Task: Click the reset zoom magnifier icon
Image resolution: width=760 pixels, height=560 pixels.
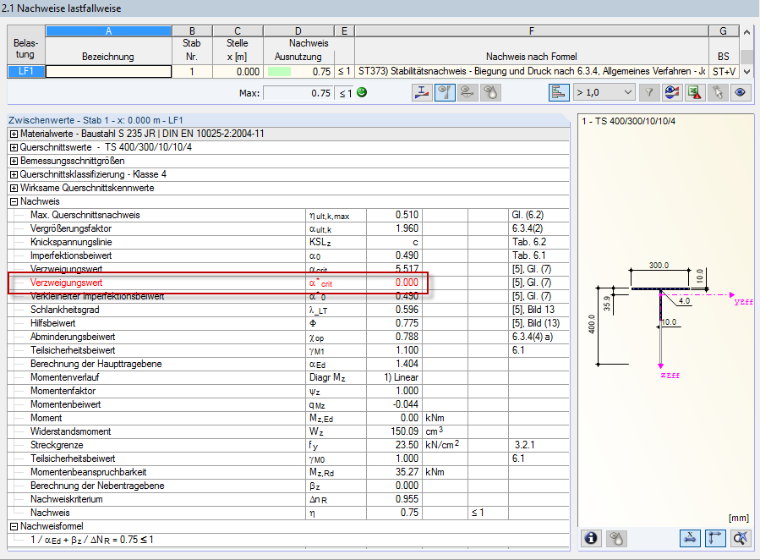Action: (x=740, y=538)
